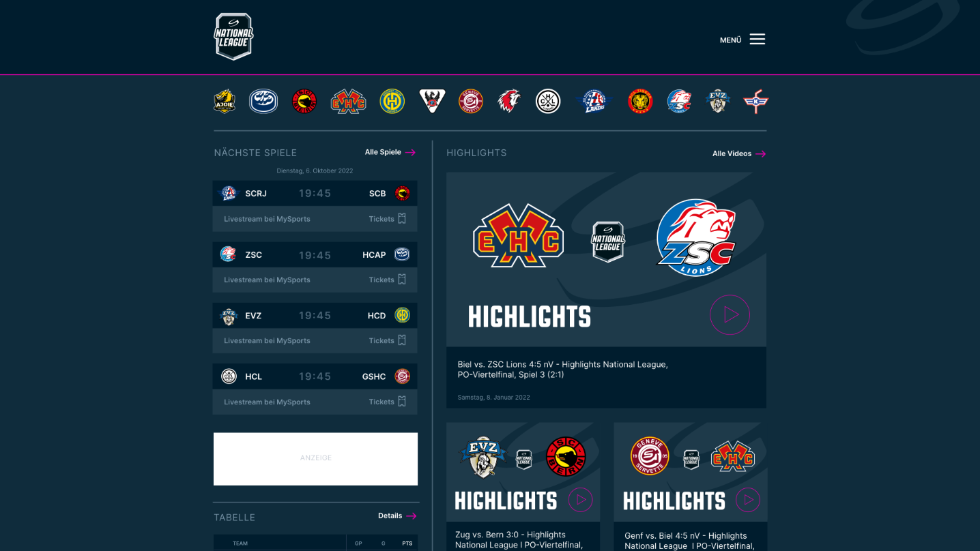Select the HC Ajoie team logo
This screenshot has width=980, height=551.
click(x=225, y=102)
